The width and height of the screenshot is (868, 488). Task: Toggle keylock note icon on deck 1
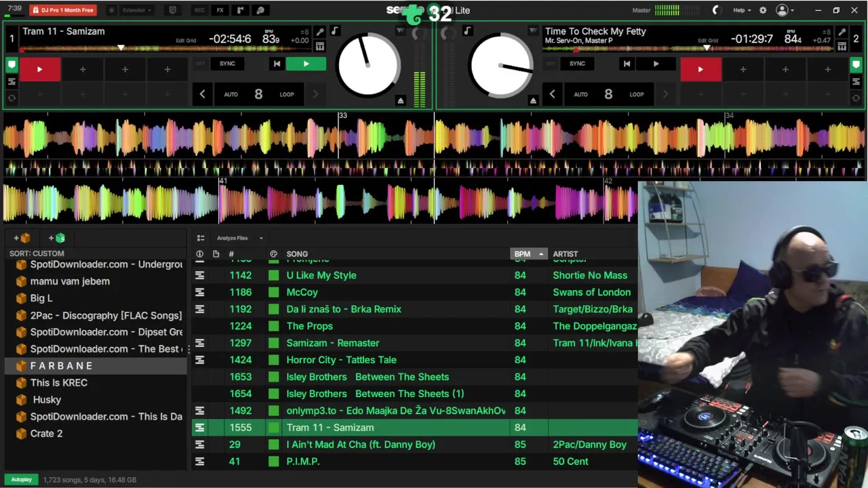[334, 31]
